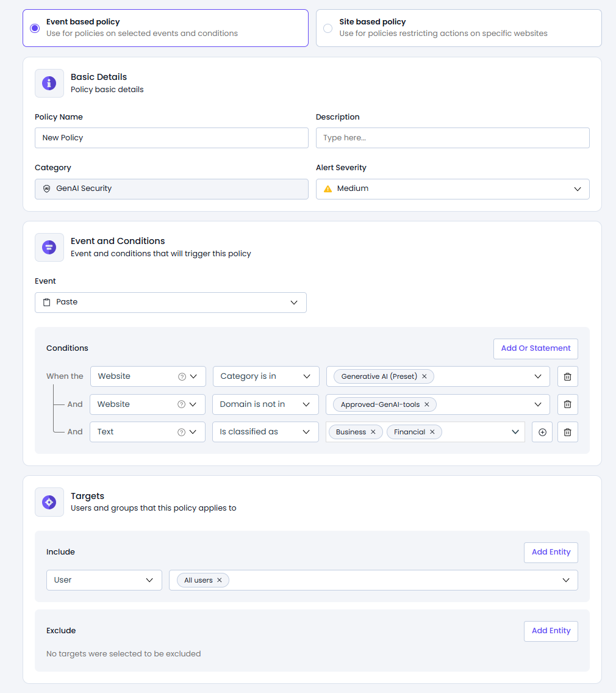616x693 pixels.
Task: Remove the All users tag
Action: 219,580
